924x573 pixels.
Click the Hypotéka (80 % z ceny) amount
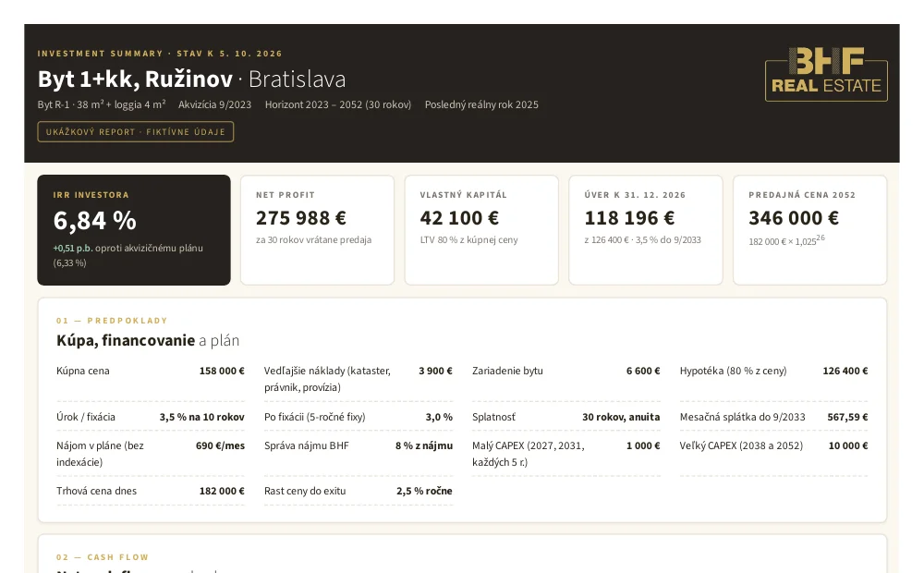(845, 371)
